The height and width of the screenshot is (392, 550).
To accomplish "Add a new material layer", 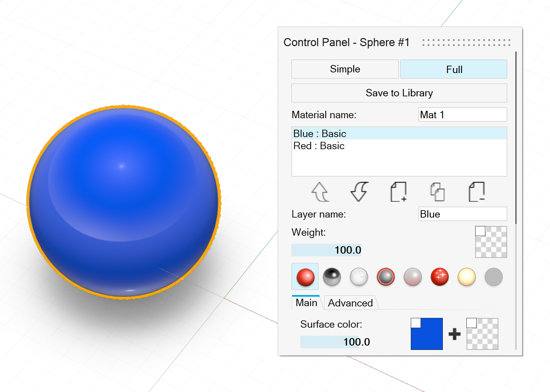I will [398, 192].
